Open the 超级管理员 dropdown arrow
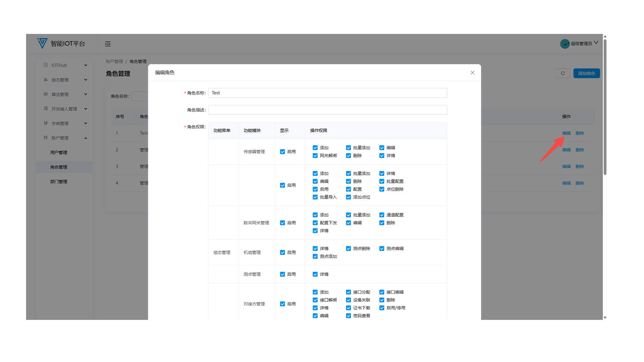 coord(596,43)
